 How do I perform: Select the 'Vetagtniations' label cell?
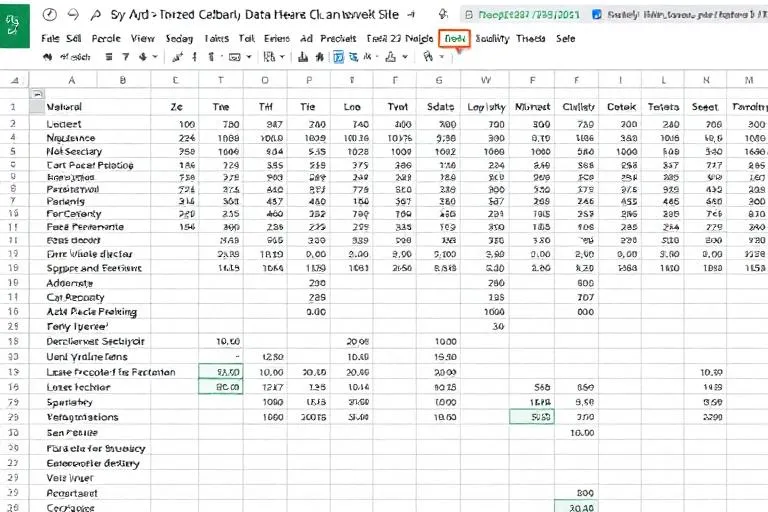pos(90,417)
